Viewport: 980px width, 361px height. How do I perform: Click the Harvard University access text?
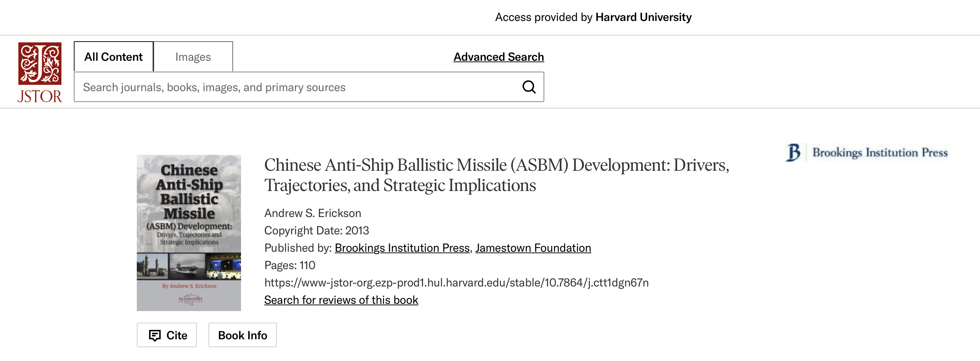(643, 17)
